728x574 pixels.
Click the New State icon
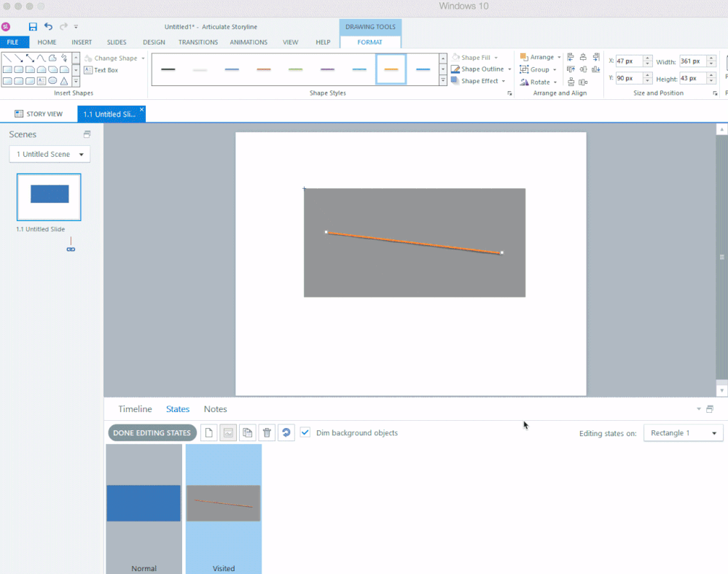pyautogui.click(x=209, y=433)
